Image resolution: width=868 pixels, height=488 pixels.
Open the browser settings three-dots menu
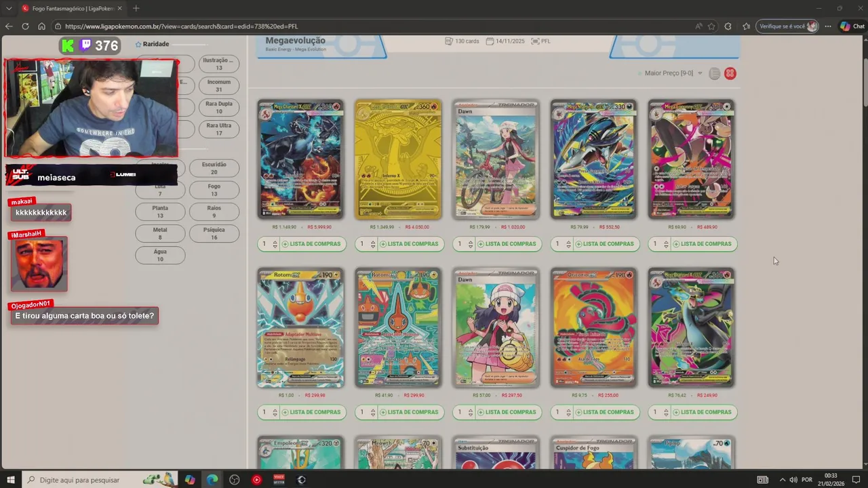828,26
